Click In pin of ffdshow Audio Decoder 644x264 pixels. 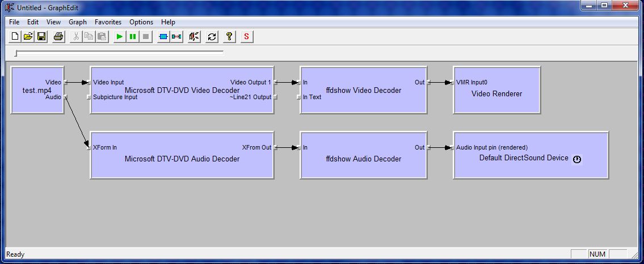pos(299,147)
